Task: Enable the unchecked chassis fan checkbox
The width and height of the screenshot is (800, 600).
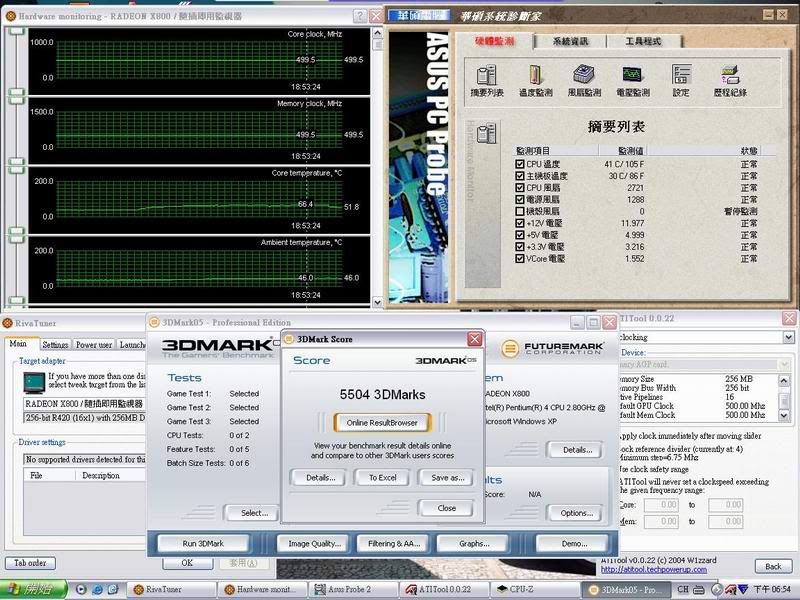Action: [x=519, y=211]
